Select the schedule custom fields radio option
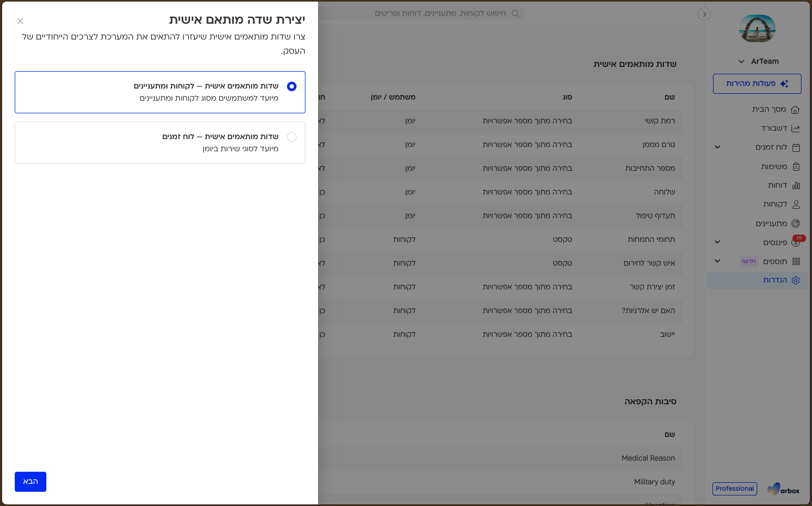 pyautogui.click(x=292, y=137)
